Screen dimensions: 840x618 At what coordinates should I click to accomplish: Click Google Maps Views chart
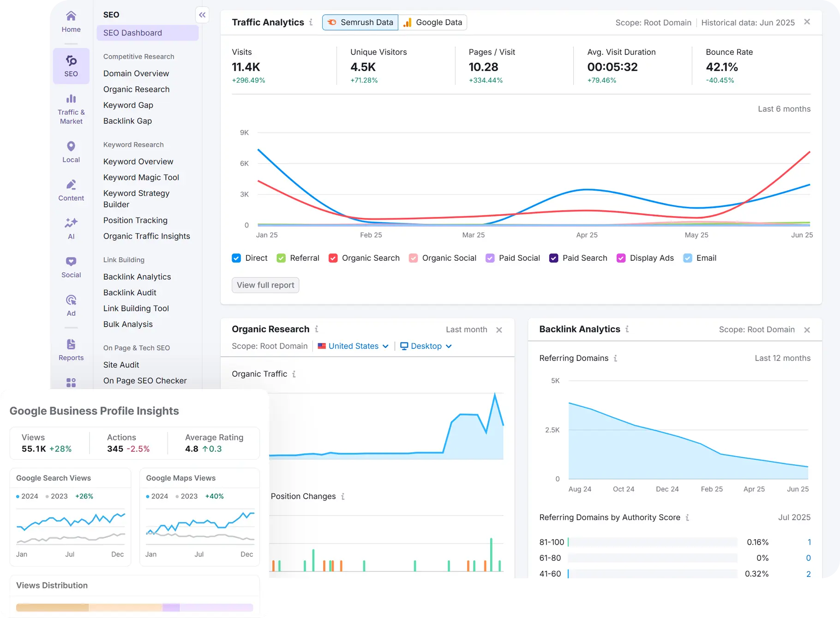coord(200,526)
